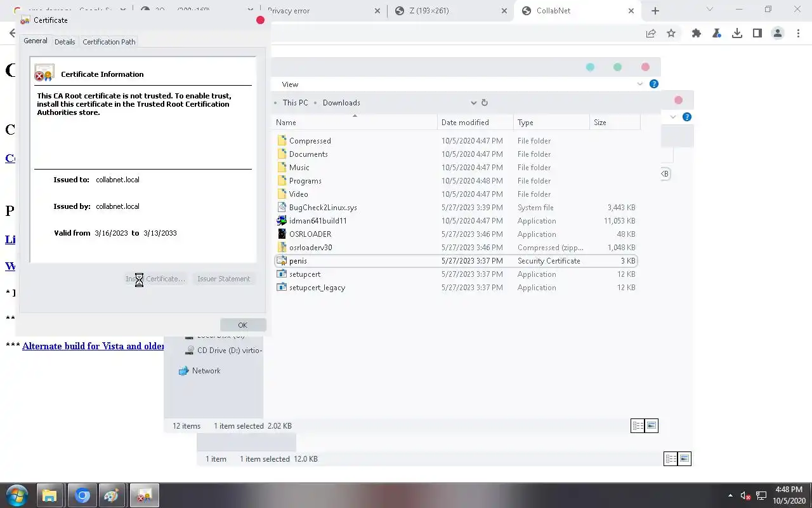
Task: Sort by Size column header
Action: tap(615, 123)
